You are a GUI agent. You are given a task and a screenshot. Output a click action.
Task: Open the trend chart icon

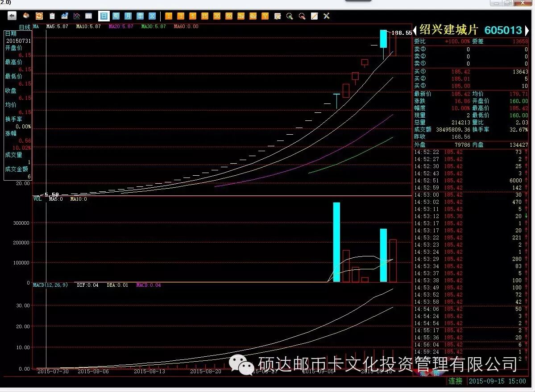65,16
